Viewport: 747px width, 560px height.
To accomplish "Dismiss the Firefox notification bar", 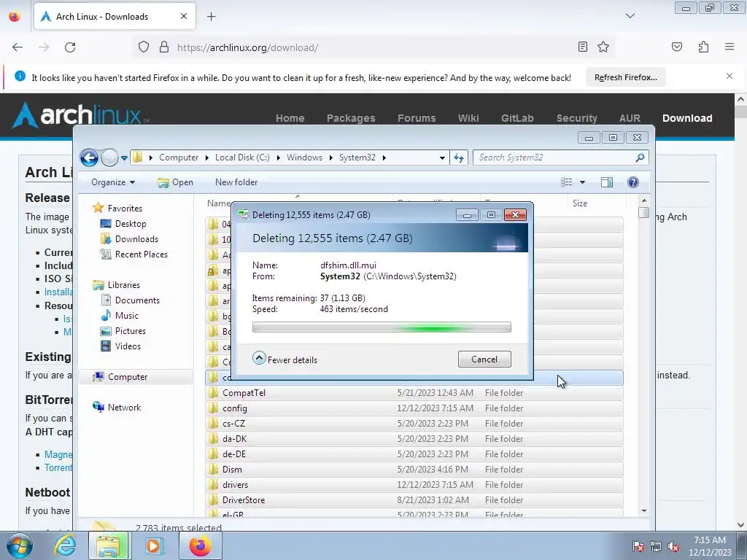I will (729, 76).
